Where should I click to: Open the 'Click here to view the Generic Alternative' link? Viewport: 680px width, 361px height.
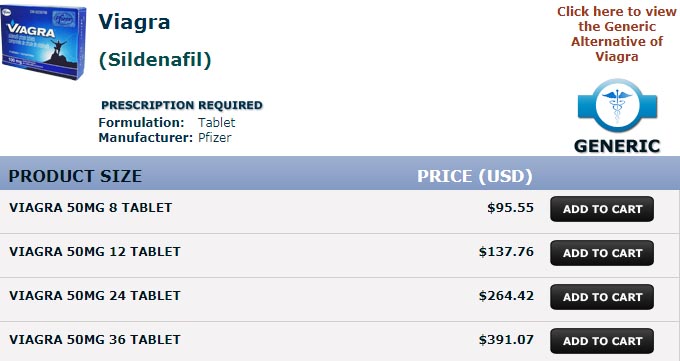click(x=617, y=34)
